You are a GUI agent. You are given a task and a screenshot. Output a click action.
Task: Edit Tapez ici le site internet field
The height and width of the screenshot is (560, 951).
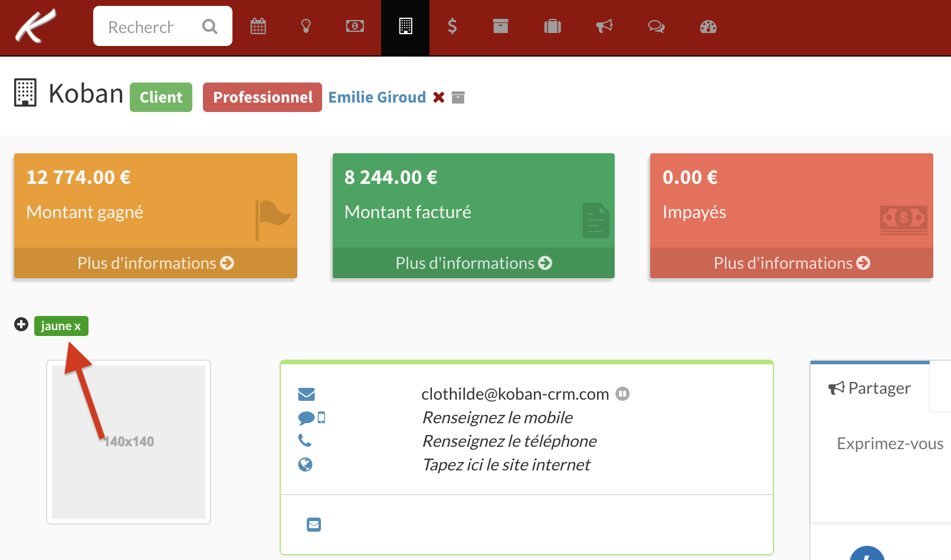click(x=506, y=465)
